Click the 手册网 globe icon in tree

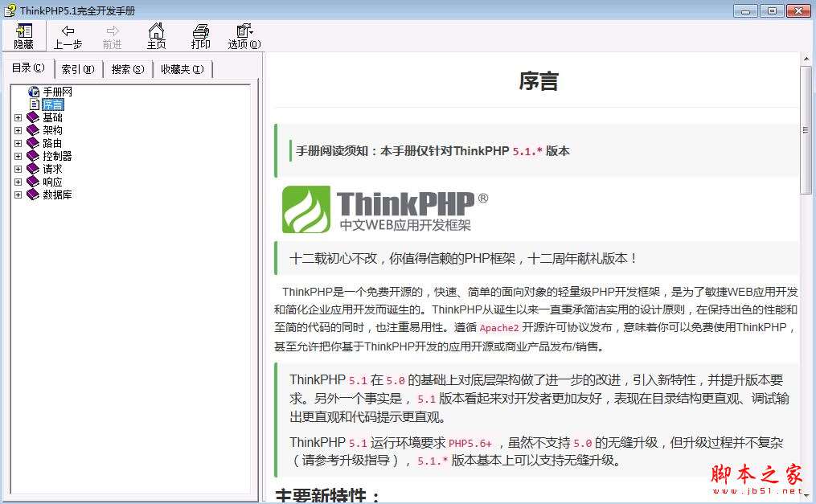point(34,92)
